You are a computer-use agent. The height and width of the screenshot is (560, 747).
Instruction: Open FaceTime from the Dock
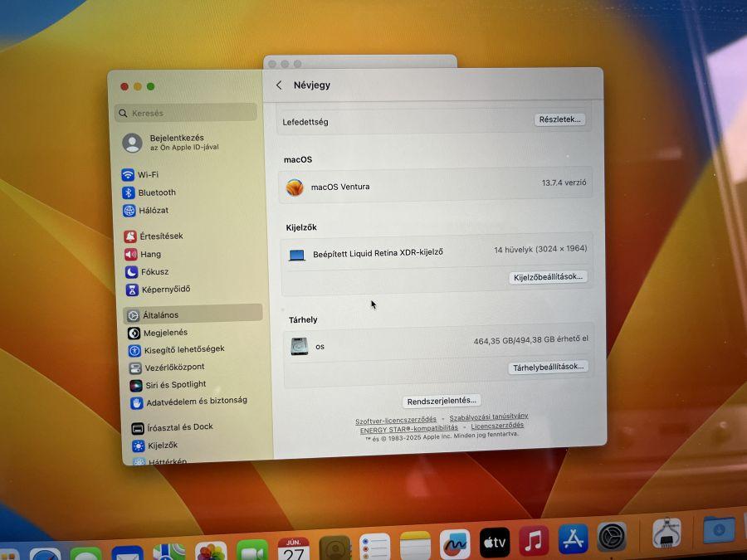252,551
